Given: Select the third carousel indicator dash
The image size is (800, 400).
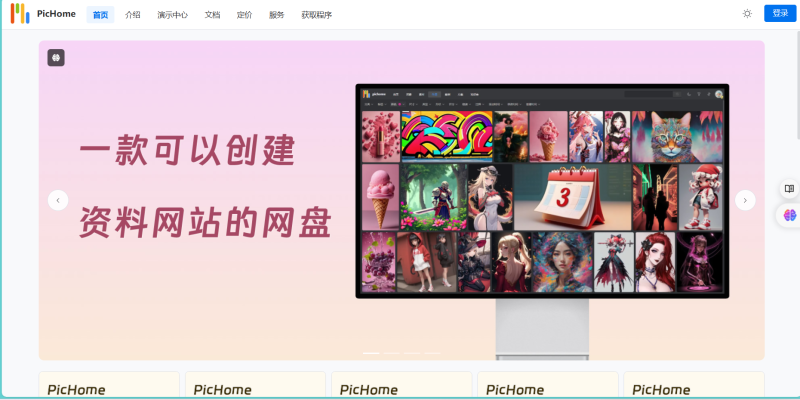Looking at the screenshot, I should pyautogui.click(x=412, y=353).
